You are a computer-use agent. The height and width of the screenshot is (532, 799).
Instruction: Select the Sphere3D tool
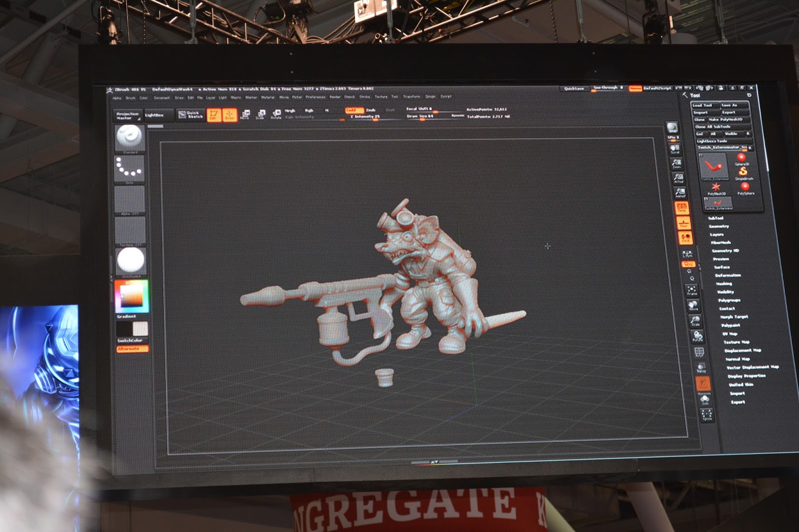741,159
